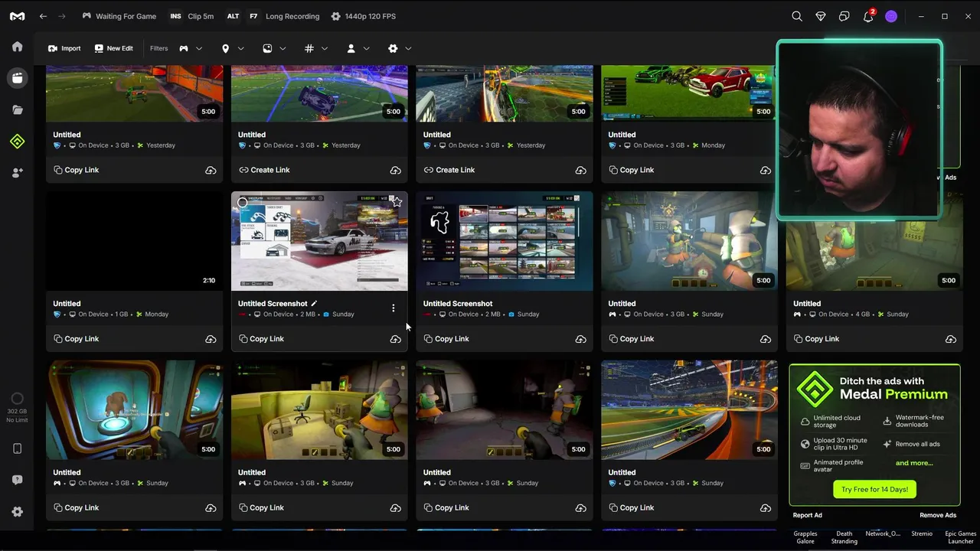The height and width of the screenshot is (551, 980).
Task: Click the premium diamond icon in header
Action: (x=821, y=16)
